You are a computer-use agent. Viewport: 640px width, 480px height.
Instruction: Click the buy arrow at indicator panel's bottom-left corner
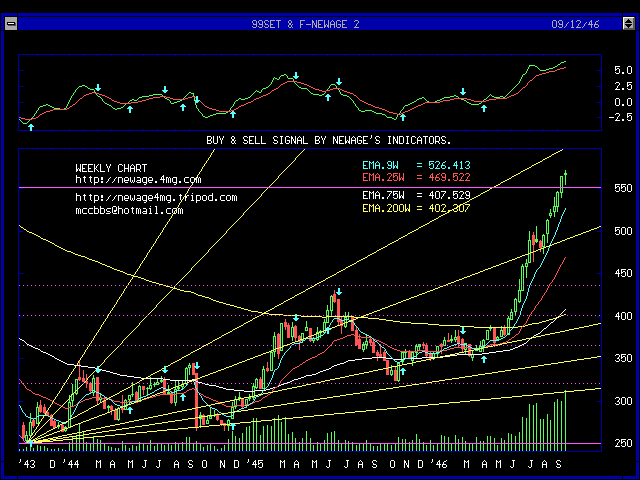31,127
